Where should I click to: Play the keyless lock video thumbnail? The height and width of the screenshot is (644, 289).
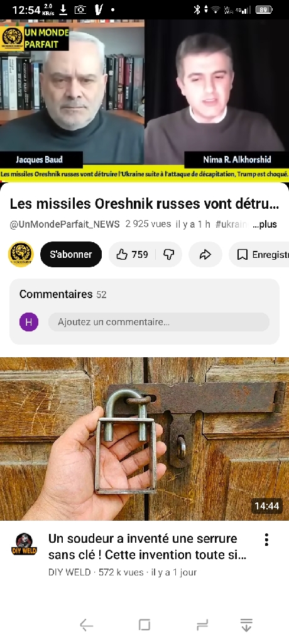(144, 439)
